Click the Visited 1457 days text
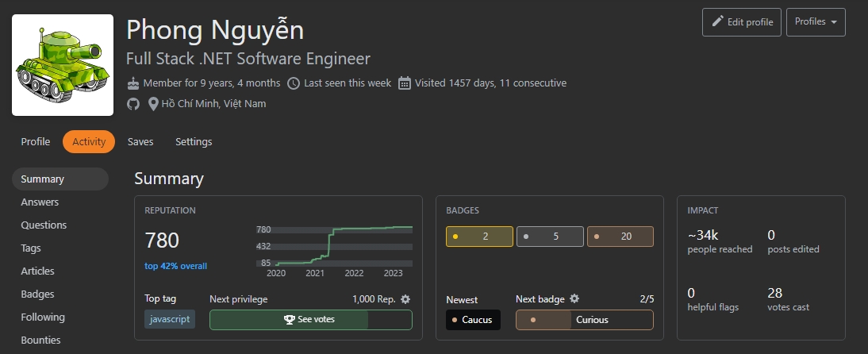 [490, 83]
